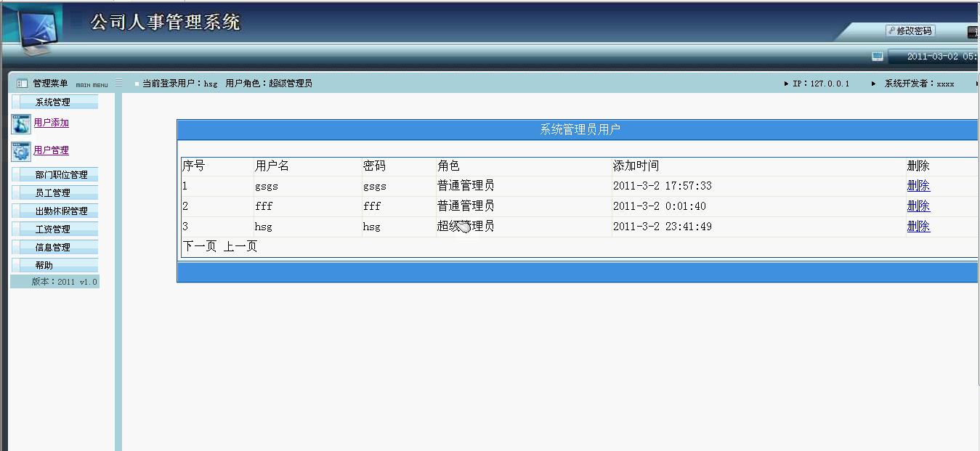Click the 公司人事管理系统 title
980x451 pixels.
(x=165, y=23)
